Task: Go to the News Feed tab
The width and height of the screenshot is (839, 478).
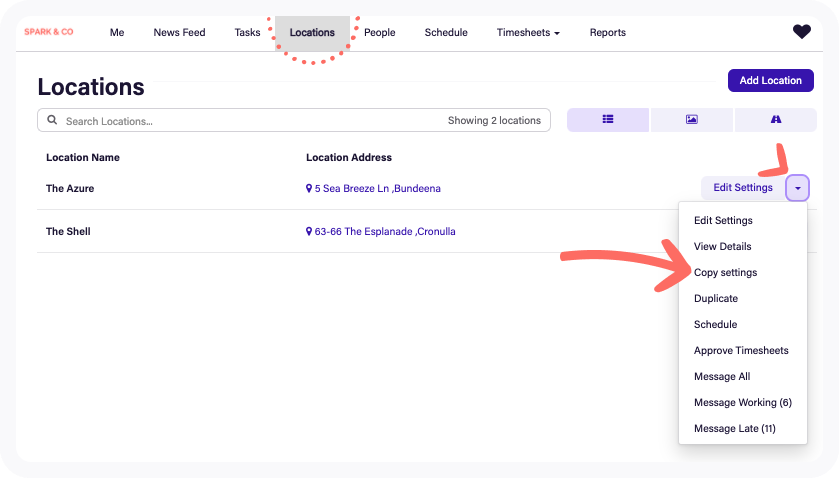Action: pos(179,33)
